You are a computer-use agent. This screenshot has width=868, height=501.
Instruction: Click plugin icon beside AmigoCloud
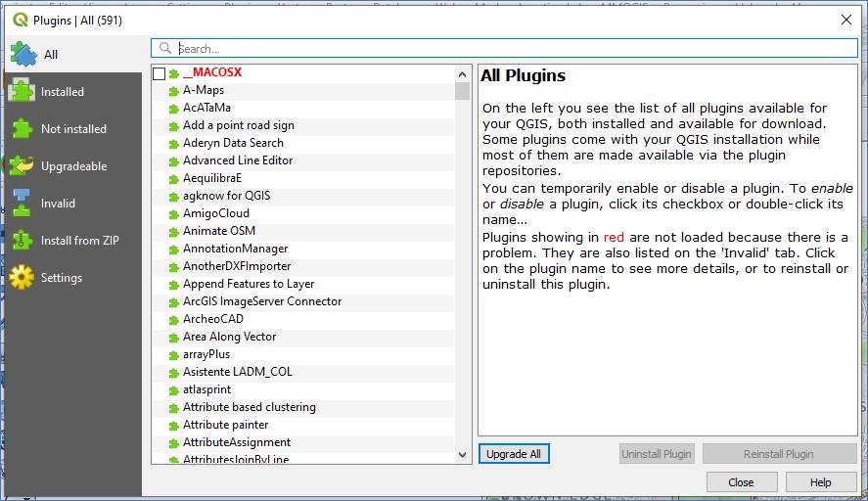click(x=174, y=215)
